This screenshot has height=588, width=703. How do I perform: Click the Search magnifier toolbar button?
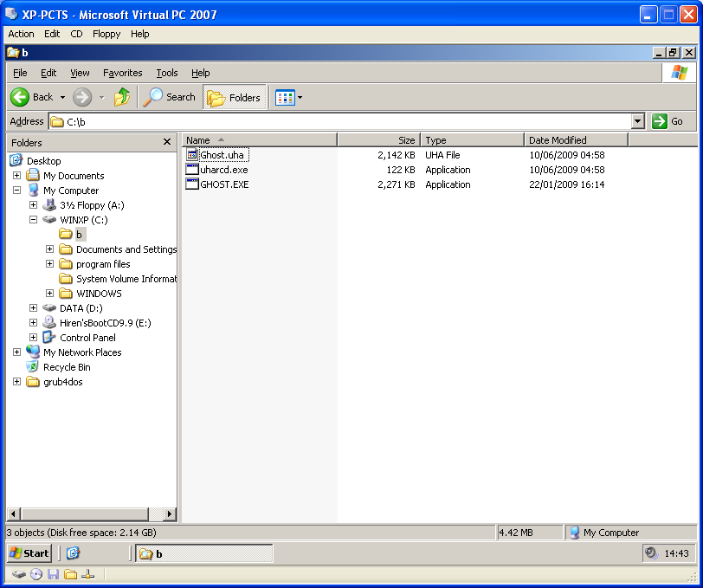(170, 97)
